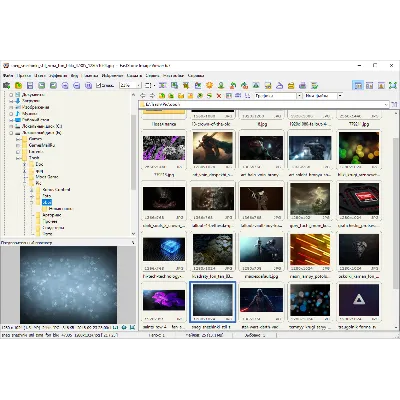Select the glowing blue cube thumbnail
Screen dimensions: 400x400
164,249
